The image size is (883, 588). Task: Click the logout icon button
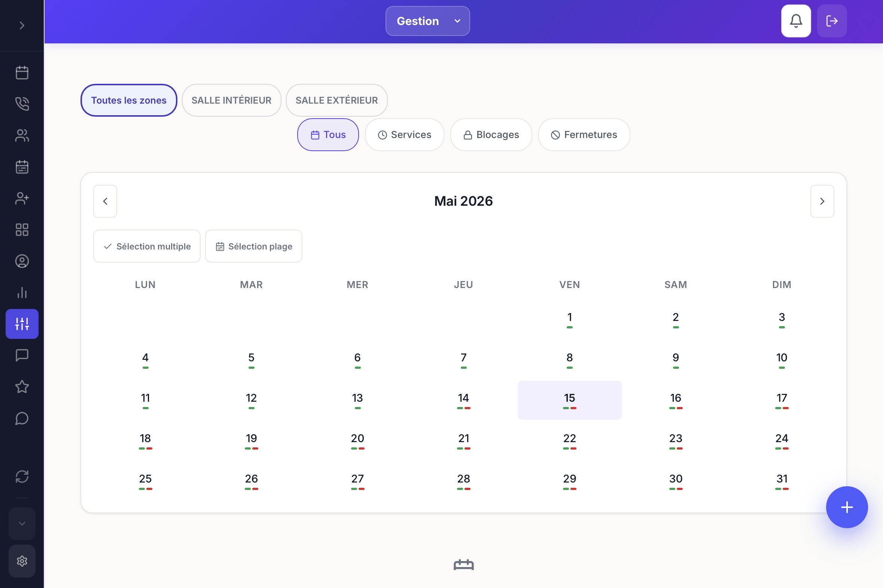pos(832,21)
